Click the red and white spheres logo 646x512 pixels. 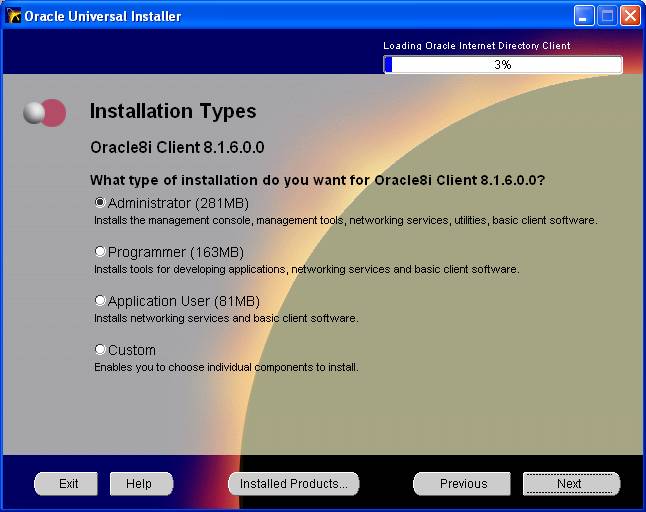pyautogui.click(x=44, y=112)
